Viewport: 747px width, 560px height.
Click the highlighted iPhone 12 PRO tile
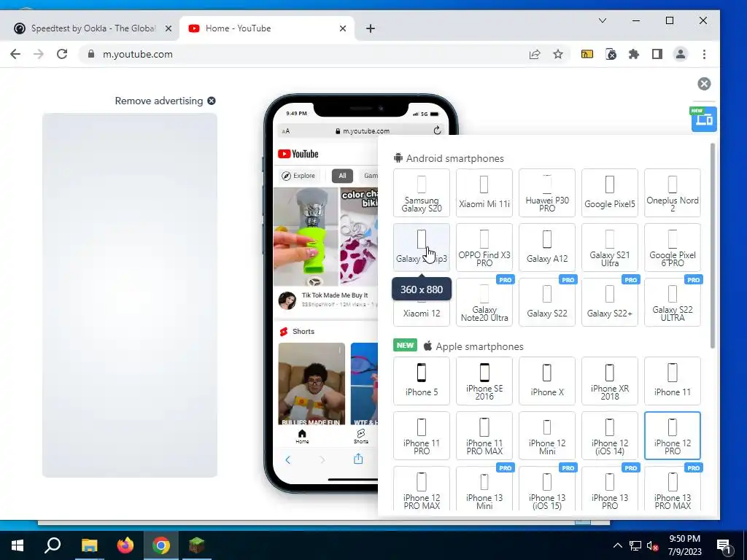[x=672, y=436]
